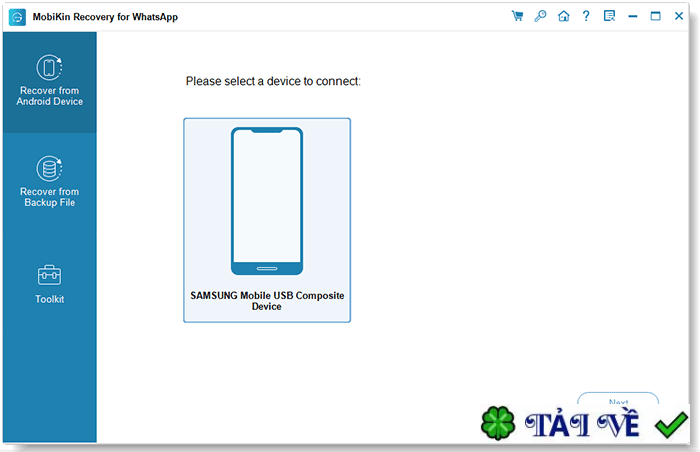
Task: Maximize the MobiKin window
Action: click(655, 16)
